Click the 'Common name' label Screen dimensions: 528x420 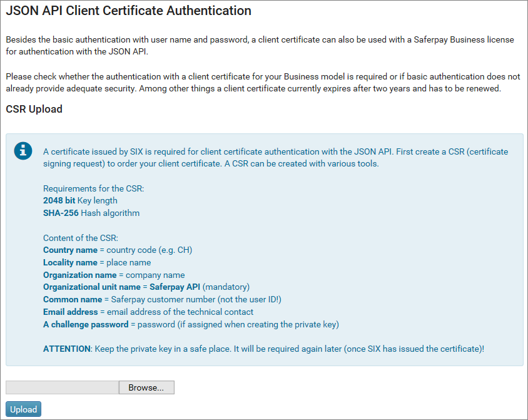(x=73, y=299)
